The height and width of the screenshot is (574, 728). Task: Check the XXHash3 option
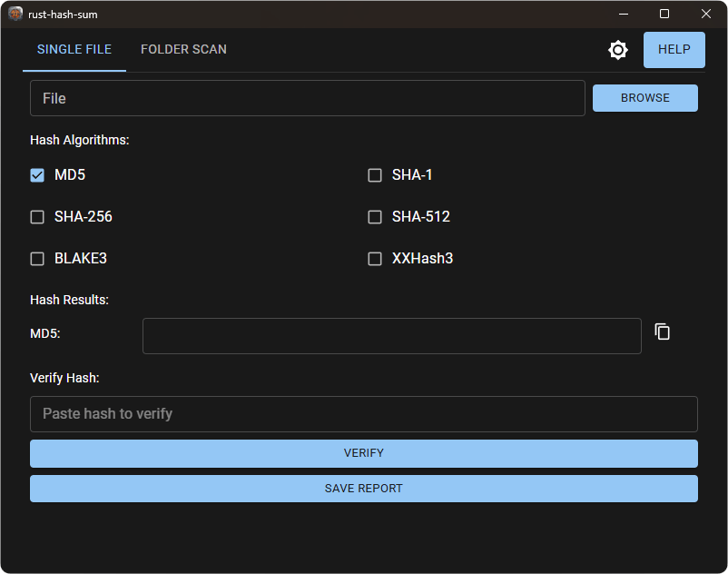(x=375, y=259)
